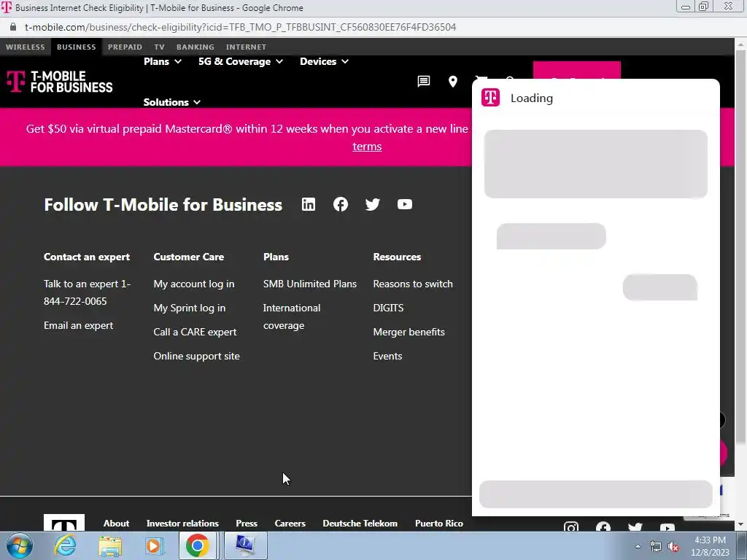Expand the Plans dropdown menu
Image resolution: width=747 pixels, height=560 pixels.
pos(163,61)
